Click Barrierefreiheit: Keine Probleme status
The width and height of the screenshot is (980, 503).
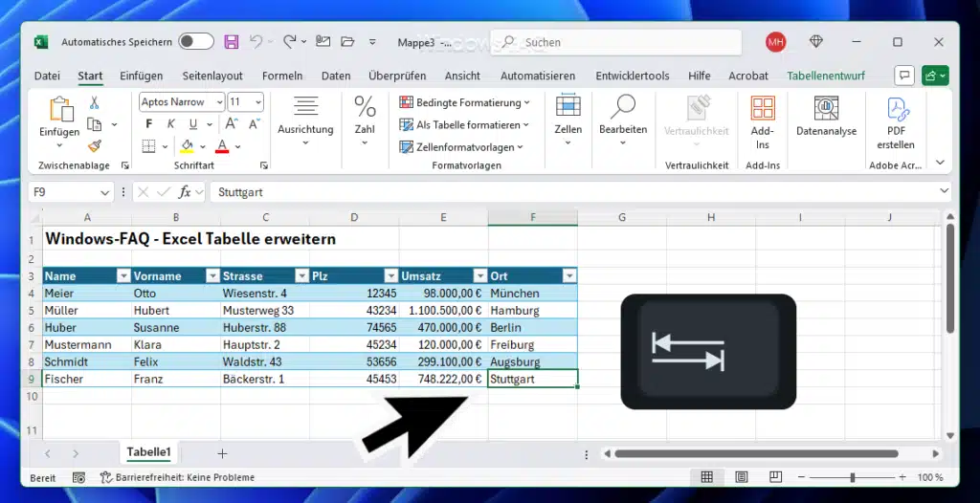pyautogui.click(x=178, y=477)
